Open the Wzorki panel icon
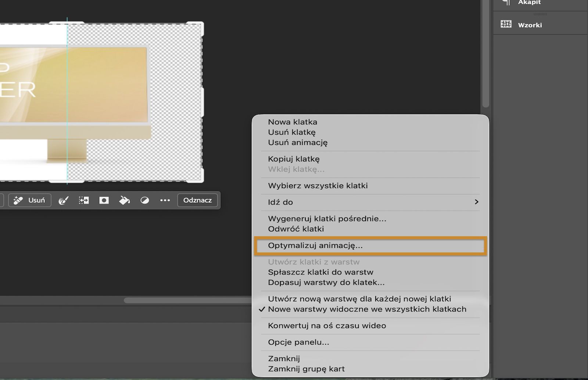588x380 pixels. [506, 24]
